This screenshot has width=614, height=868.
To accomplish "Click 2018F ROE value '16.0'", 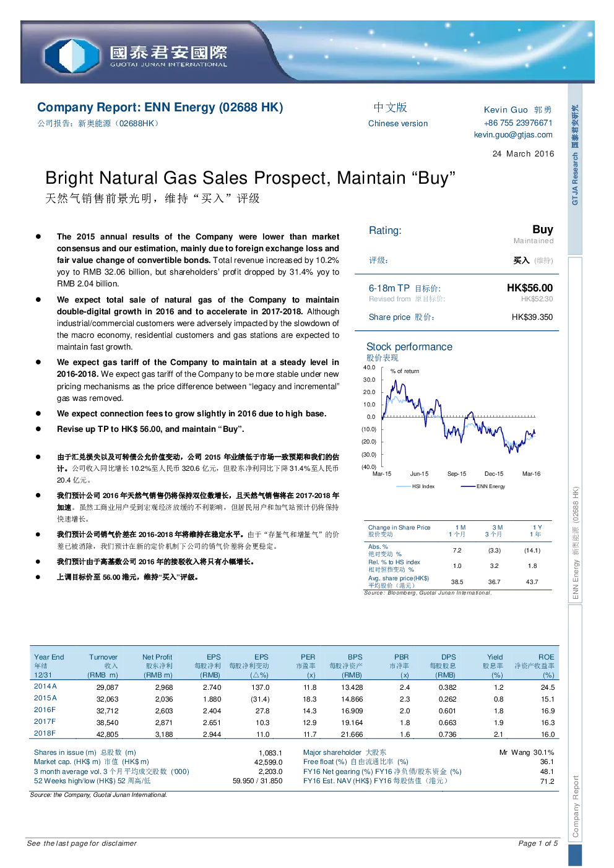I will click(548, 734).
